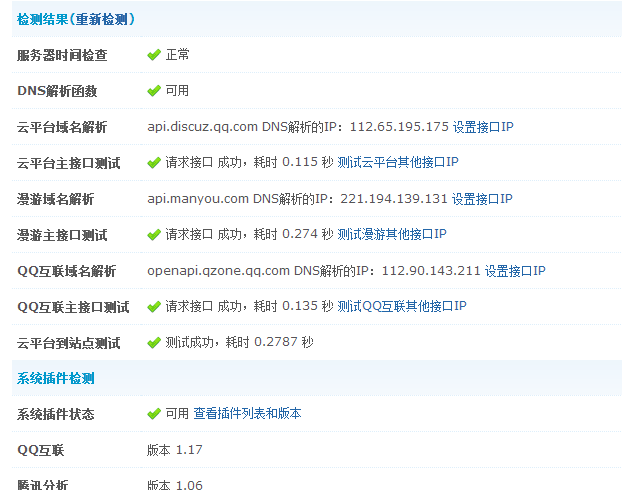Click the 请求接口 成功，耗时 0.135 秒 result

pyautogui.click(x=250, y=306)
